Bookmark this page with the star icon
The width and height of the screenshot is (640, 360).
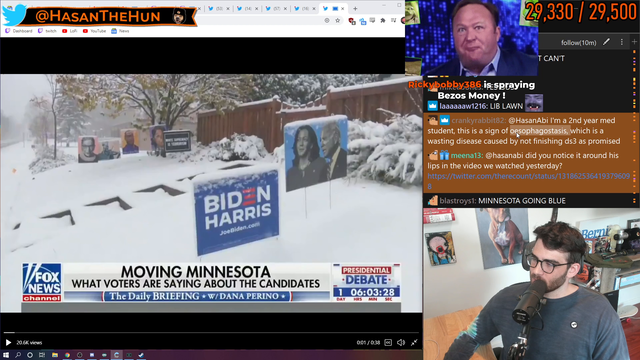[x=338, y=20]
